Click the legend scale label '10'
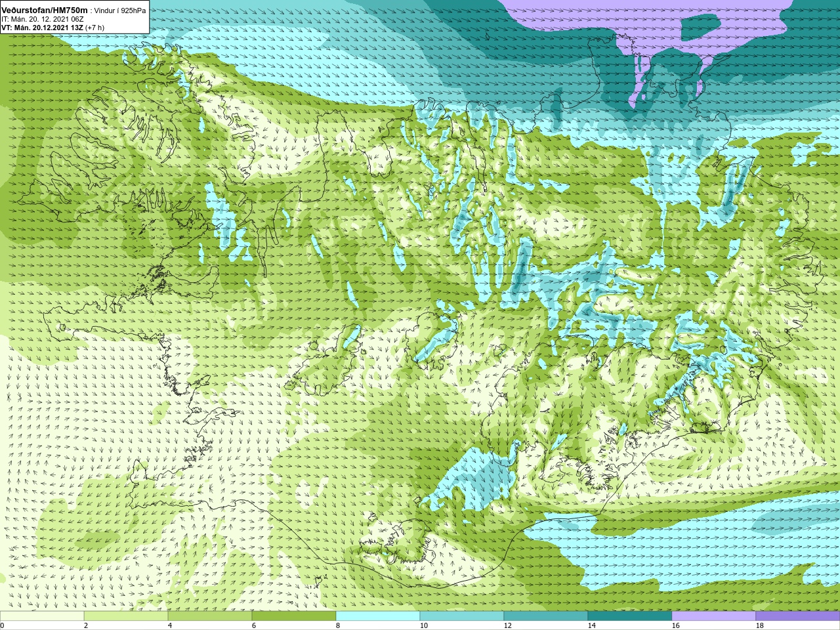This screenshot has width=840, height=630. [424, 625]
